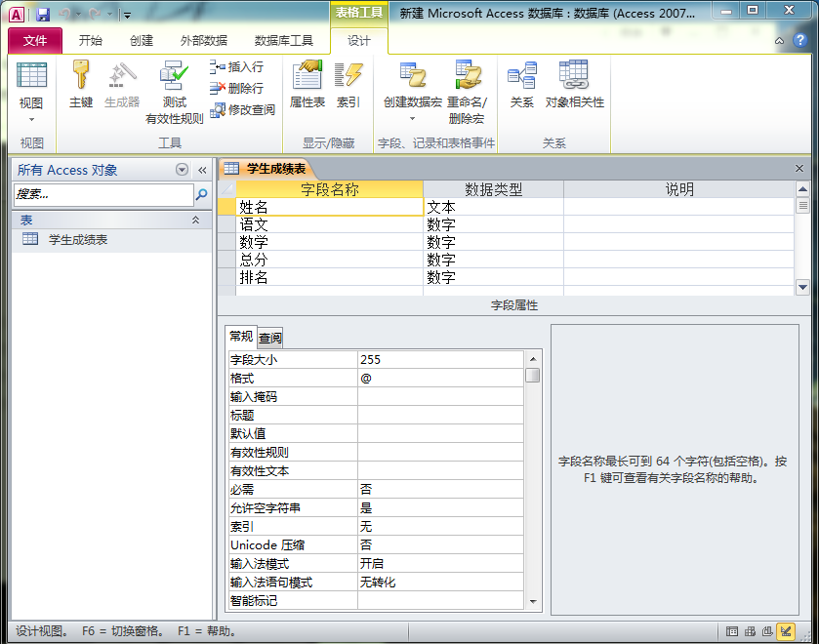The height and width of the screenshot is (644, 819).
Task: Open the 视图 dropdown arrow
Action: 31,120
